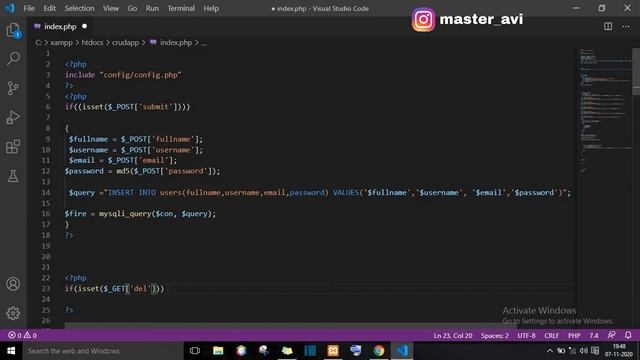Screen dimensions: 640x360
Task: Click the clock in system tray
Action: click(x=619, y=351)
